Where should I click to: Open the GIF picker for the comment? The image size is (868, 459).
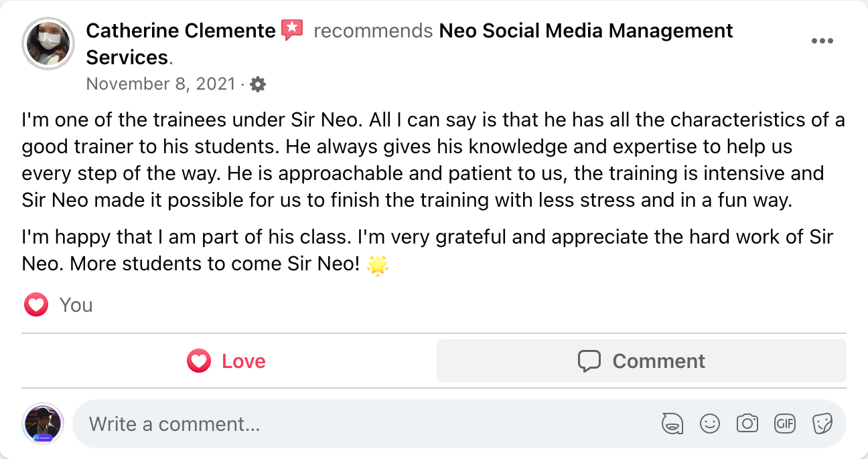coord(784,424)
